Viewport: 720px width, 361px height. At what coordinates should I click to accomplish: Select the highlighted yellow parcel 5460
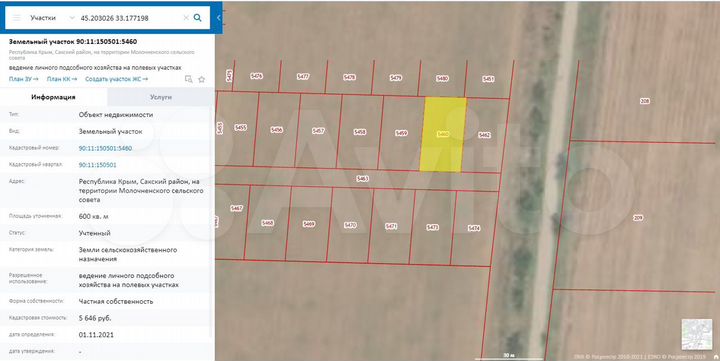443,135
